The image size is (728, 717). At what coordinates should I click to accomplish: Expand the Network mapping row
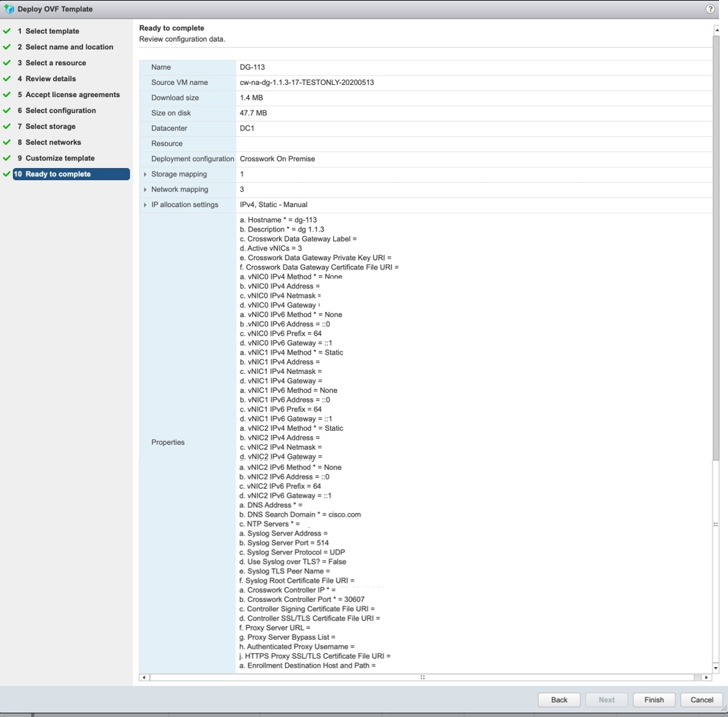[x=146, y=190]
